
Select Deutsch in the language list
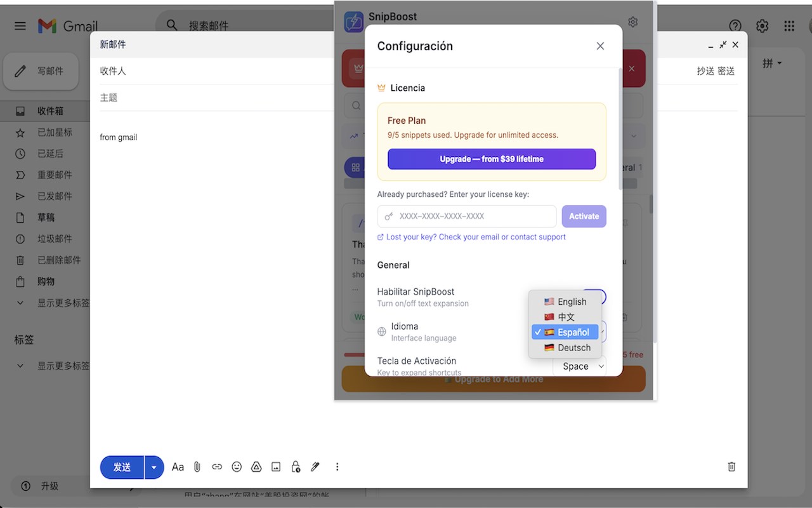point(565,347)
